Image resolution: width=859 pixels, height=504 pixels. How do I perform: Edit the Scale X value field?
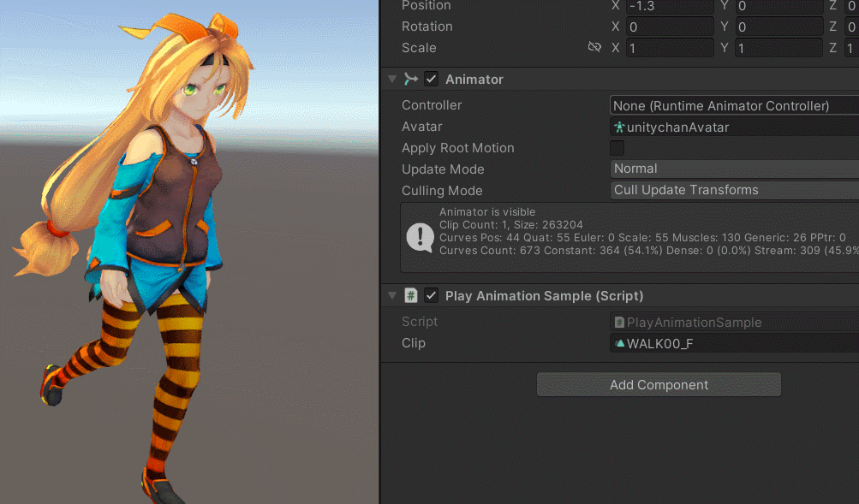(x=670, y=48)
